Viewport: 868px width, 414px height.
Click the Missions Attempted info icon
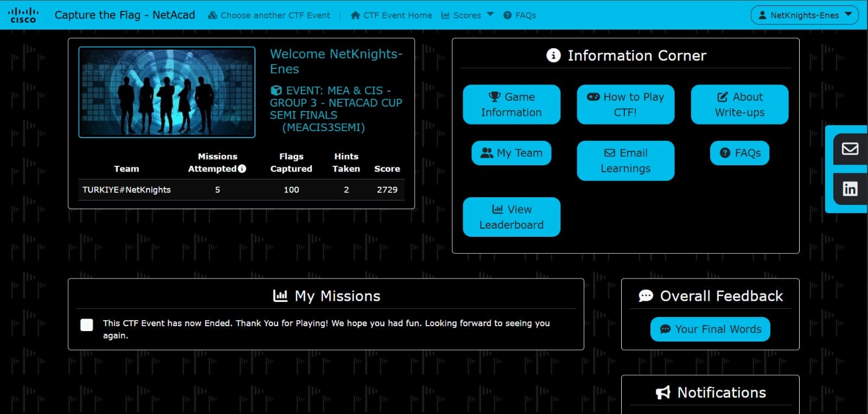tap(242, 169)
